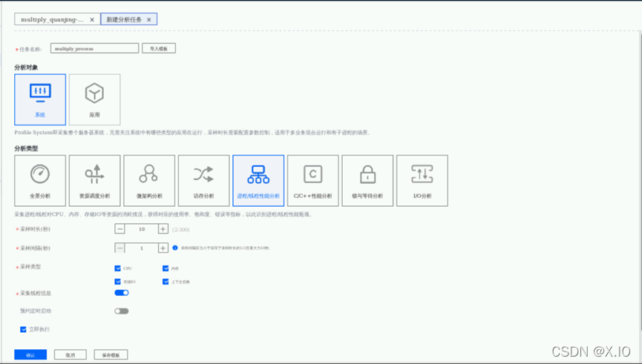Image resolution: width=642 pixels, height=364 pixels.
Task: Switch to the 新建分析任务 tab
Action: click(129, 19)
